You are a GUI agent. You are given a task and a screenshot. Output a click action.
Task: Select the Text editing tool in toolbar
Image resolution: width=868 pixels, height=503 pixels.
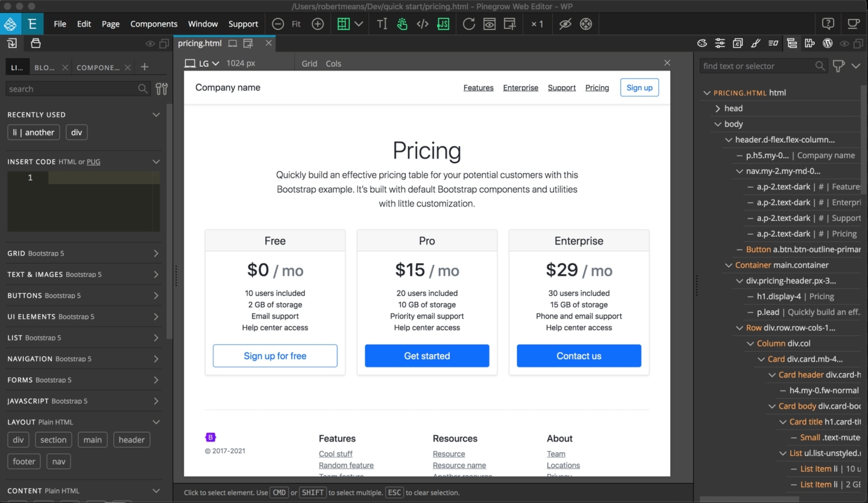pyautogui.click(x=382, y=24)
